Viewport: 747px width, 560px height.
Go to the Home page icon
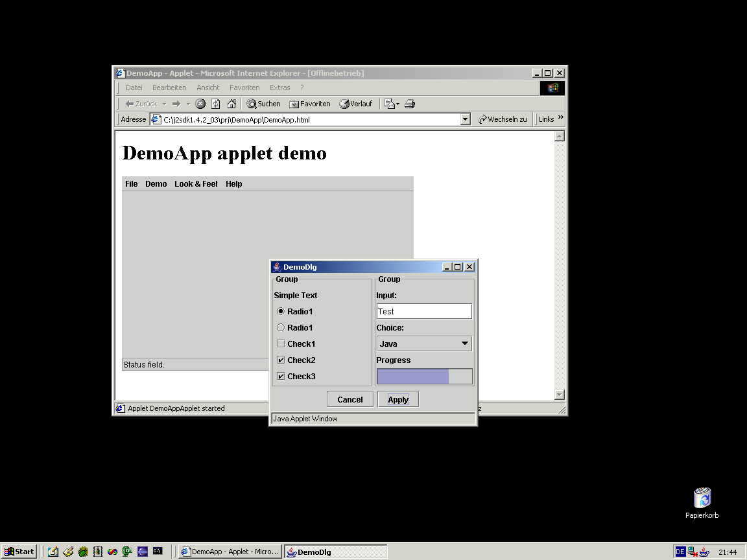(231, 104)
